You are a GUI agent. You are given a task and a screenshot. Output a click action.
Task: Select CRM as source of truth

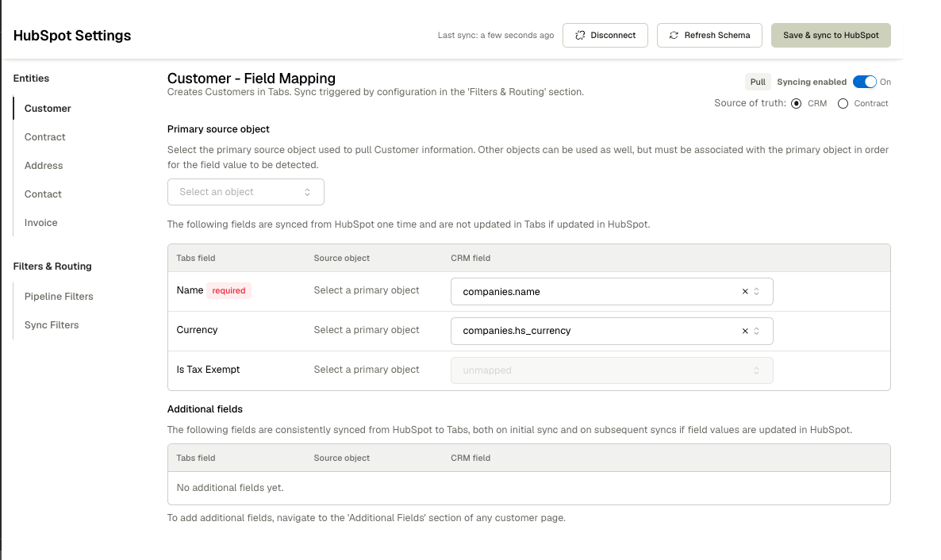pos(796,103)
